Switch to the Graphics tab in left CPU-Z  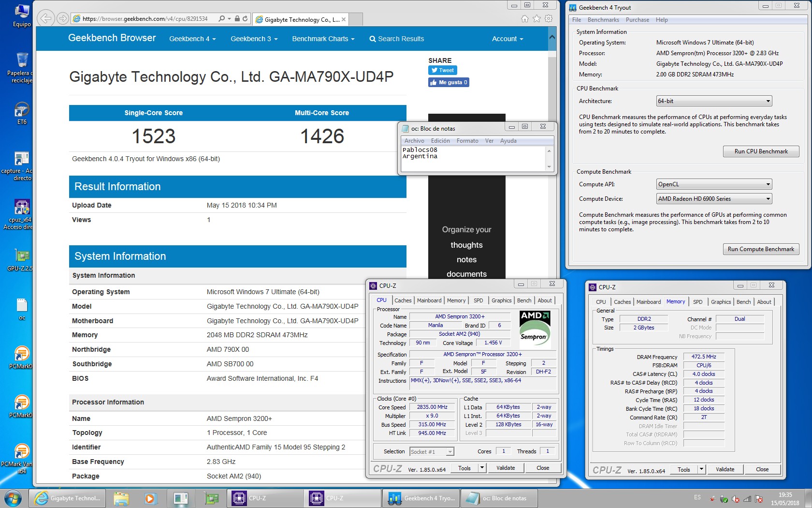(501, 300)
